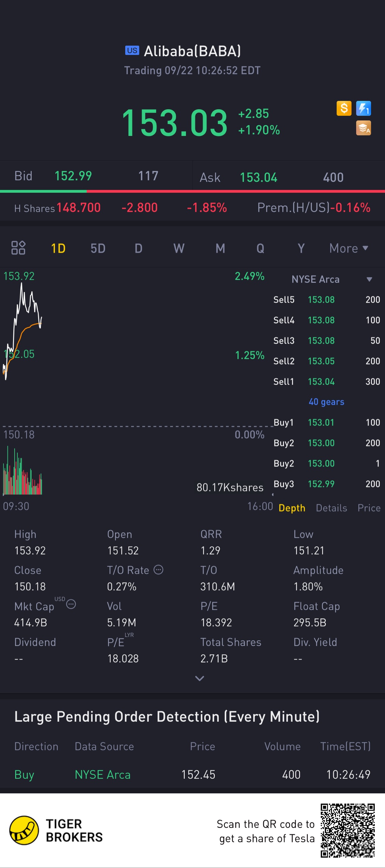385x868 pixels.
Task: Tap the blue lightning bolt icon
Action: tap(363, 108)
